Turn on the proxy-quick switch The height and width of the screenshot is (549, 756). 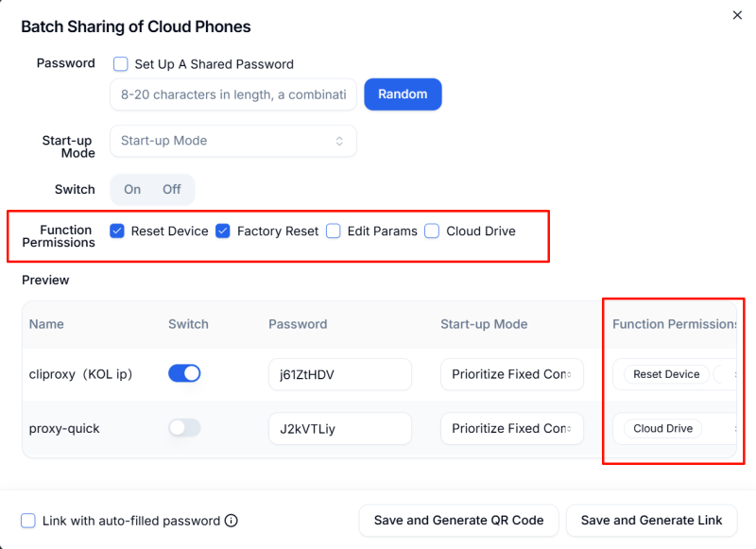[184, 428]
